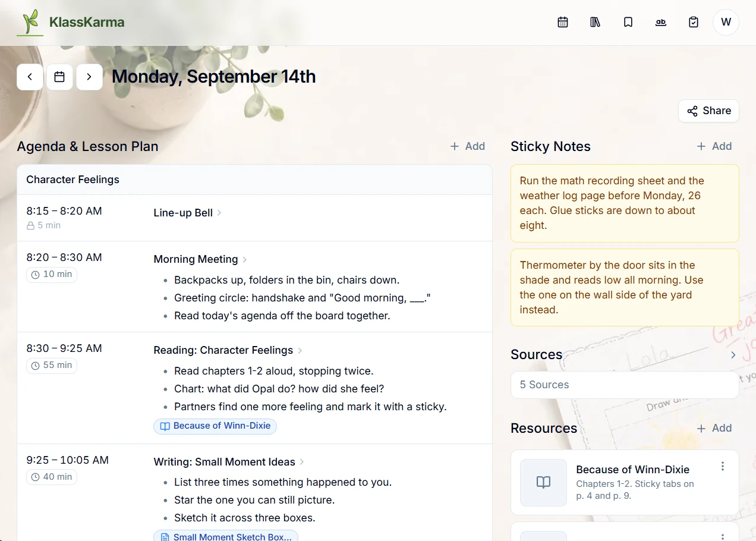Click the 'Monday, September 14th' date heading

[x=214, y=77]
